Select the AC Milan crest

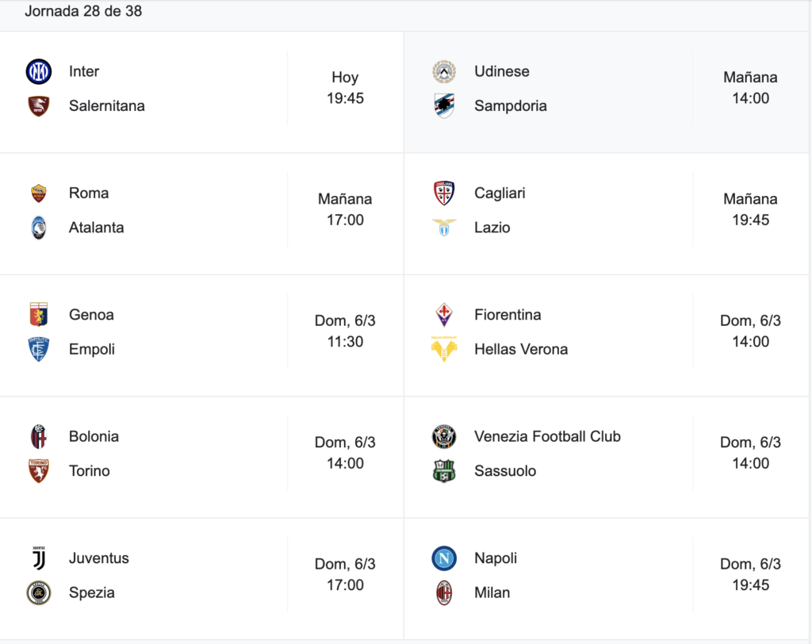pyautogui.click(x=444, y=592)
